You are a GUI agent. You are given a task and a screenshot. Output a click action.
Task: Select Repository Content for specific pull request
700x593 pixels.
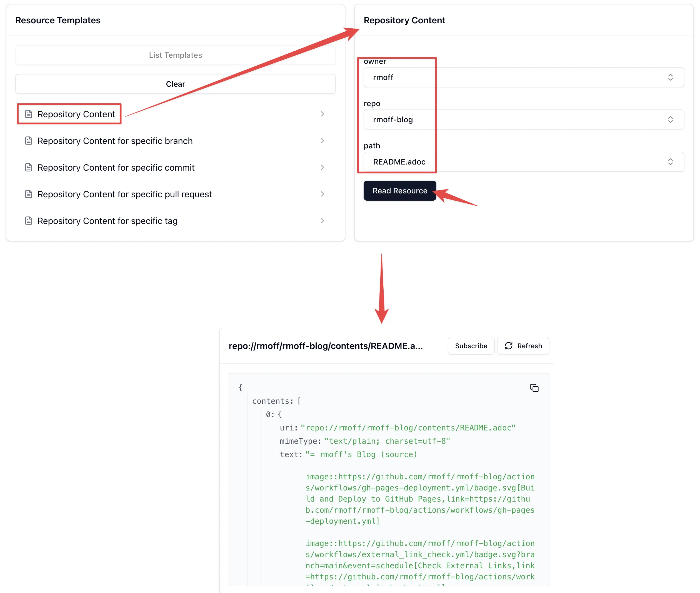point(176,194)
